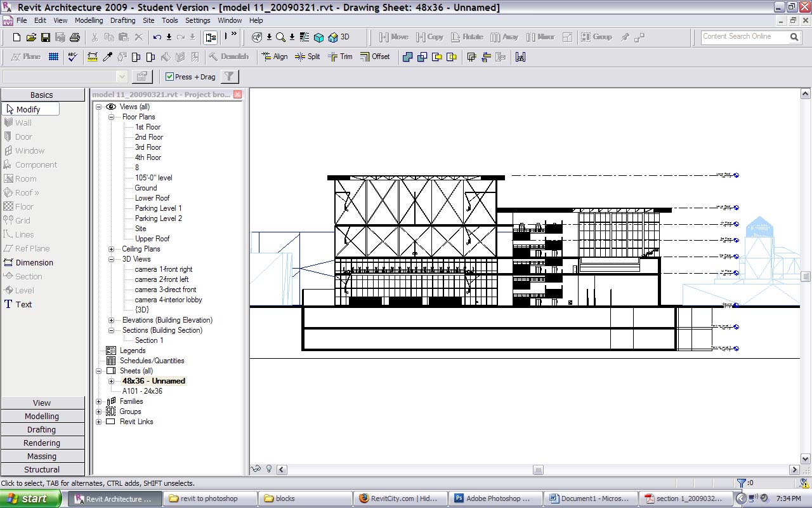Expand the Families tree node
Screen dimensions: 812x508
click(x=99, y=401)
